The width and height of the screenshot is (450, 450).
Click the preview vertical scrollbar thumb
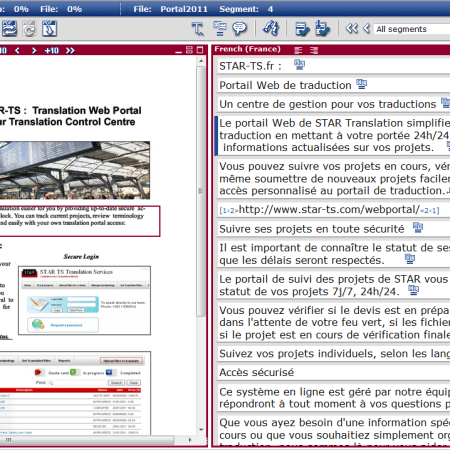coord(201,191)
